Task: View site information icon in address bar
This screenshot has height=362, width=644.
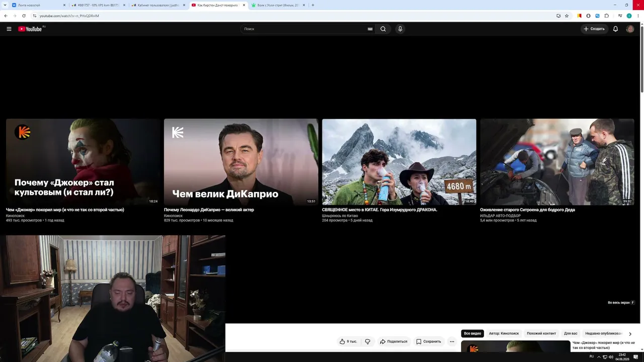Action: 35,16
